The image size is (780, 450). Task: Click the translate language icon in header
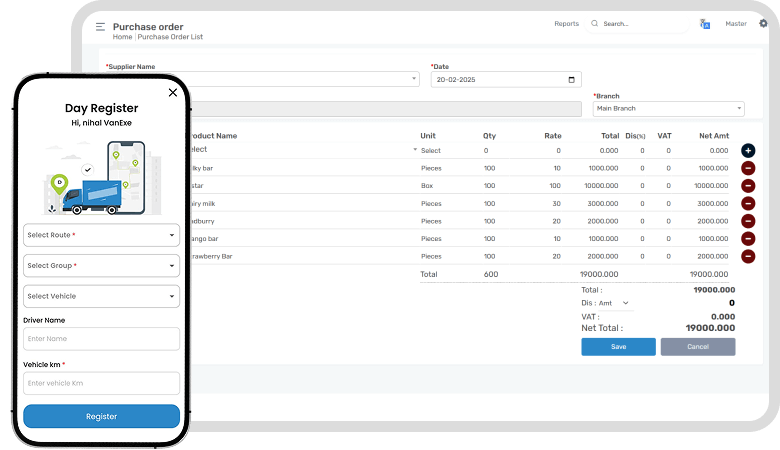coord(705,24)
